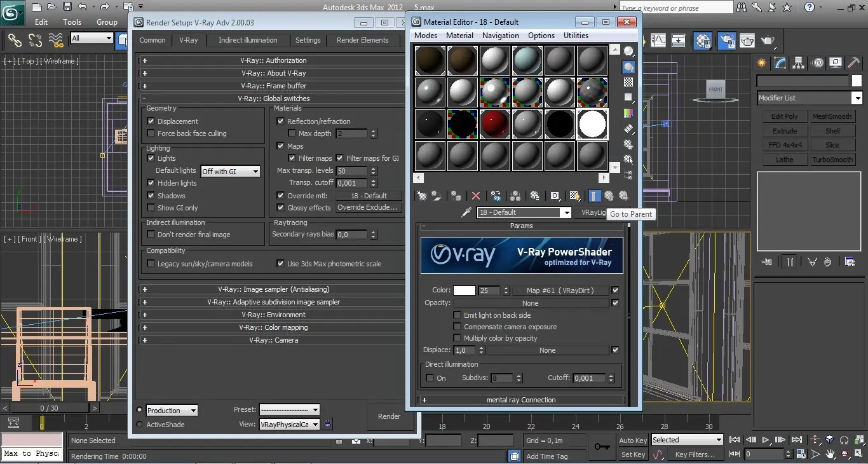Open the Modify panel icon
The width and height of the screenshot is (868, 464).
[x=780, y=62]
